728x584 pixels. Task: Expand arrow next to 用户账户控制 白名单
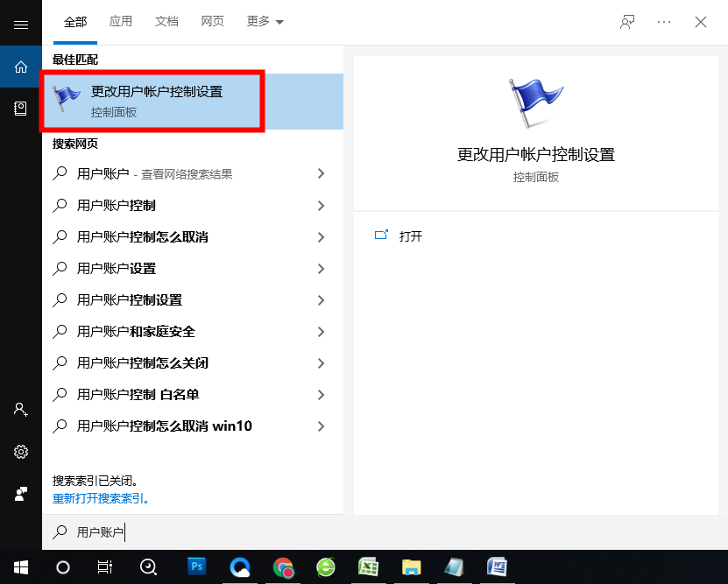pos(321,395)
